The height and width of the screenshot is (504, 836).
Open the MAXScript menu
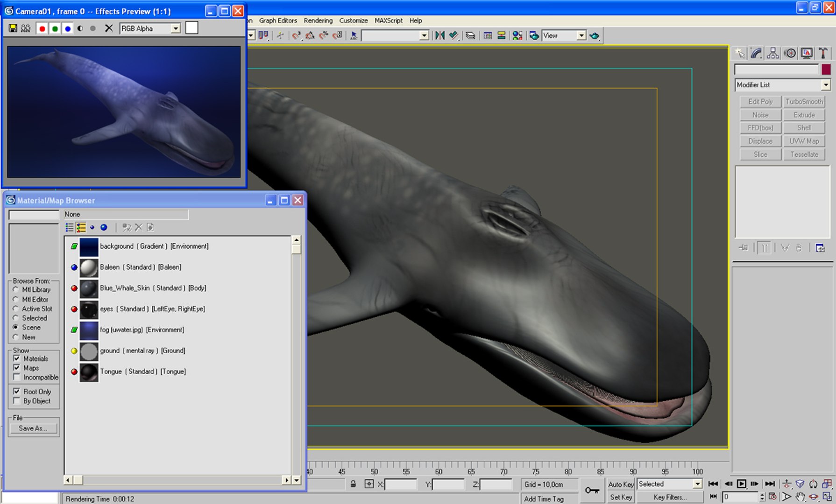388,21
